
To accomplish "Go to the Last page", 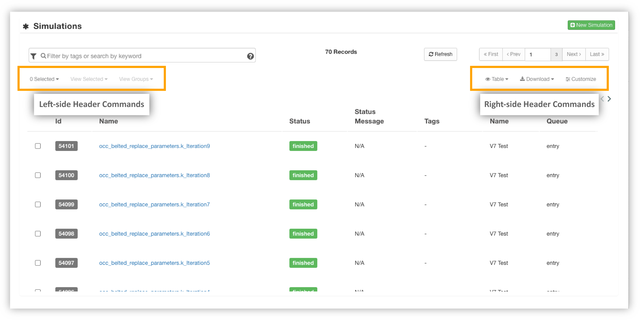I will pyautogui.click(x=597, y=54).
